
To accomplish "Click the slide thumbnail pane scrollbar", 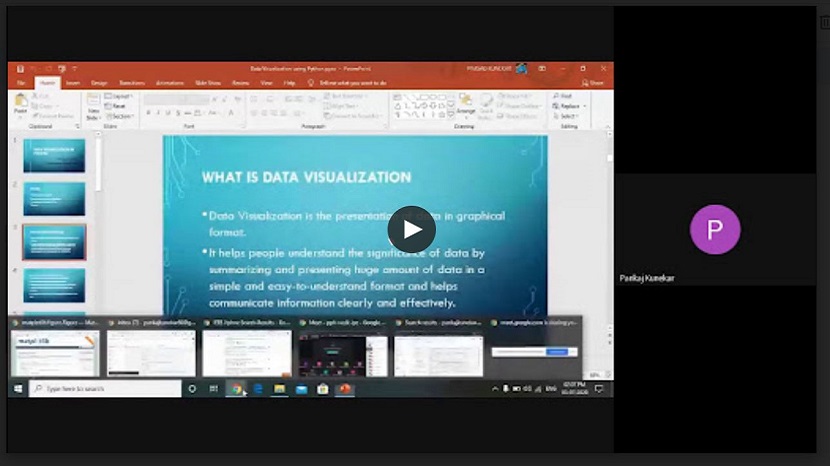I will (98, 164).
